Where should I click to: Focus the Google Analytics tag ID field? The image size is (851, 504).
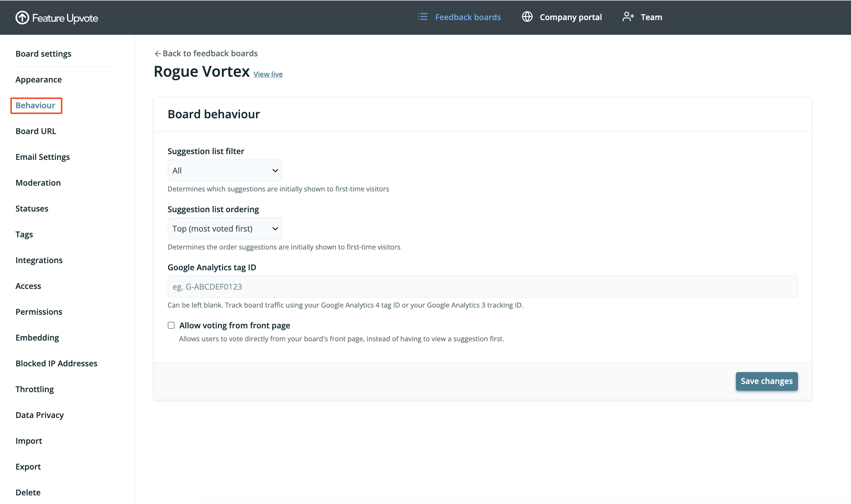pyautogui.click(x=482, y=287)
